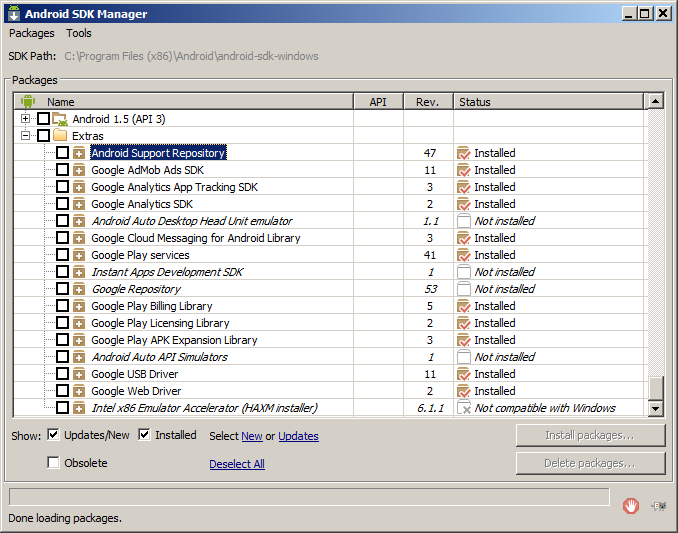Viewport: 678px width, 533px height.
Task: Click the package list scrollbar thumb
Action: pos(656,388)
